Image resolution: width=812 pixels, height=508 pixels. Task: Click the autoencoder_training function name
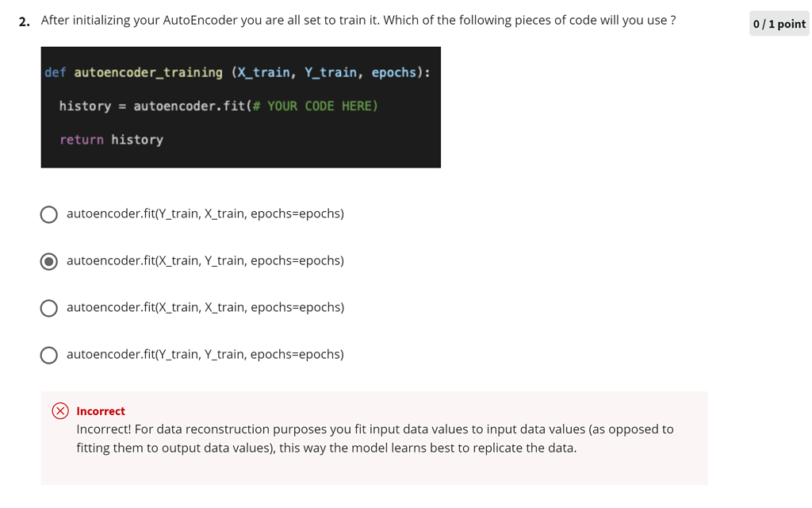[148, 72]
